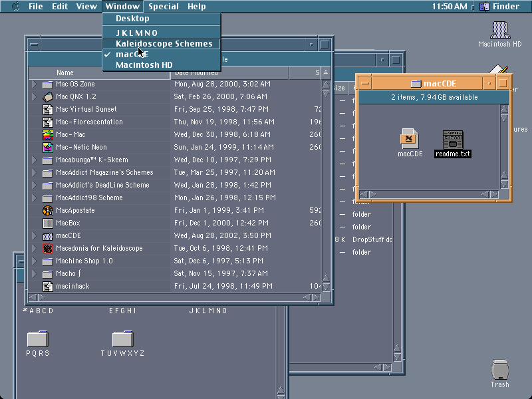
Task: Expand MacAddict's DeadLine Scheme disclosure triangle
Action: [x=35, y=186]
